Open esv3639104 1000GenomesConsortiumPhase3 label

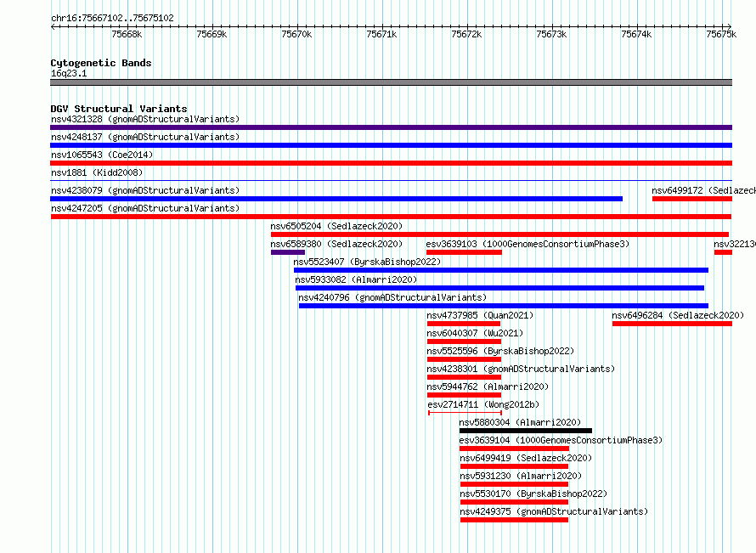(x=561, y=440)
